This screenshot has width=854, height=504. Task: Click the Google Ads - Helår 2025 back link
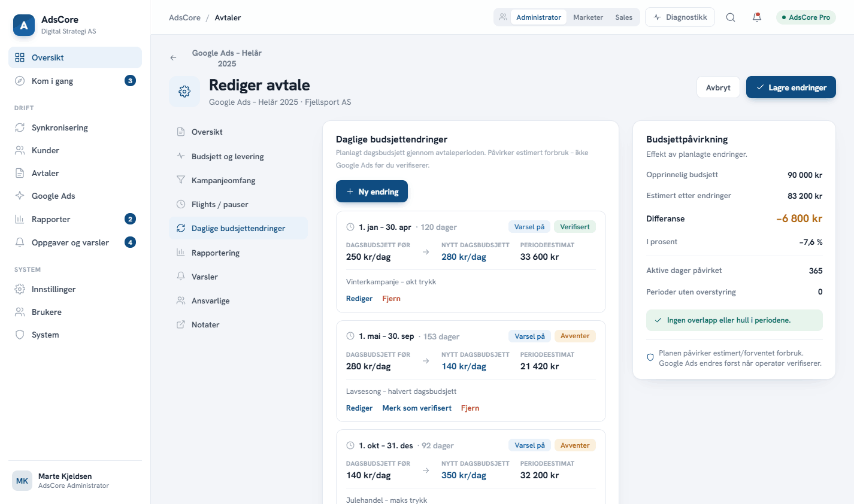[227, 58]
